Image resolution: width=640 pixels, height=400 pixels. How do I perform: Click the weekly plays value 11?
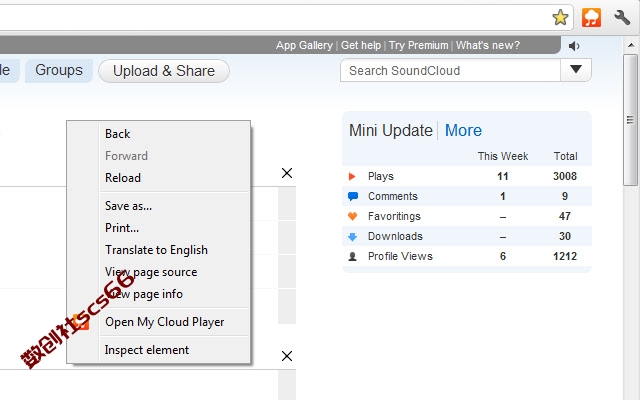pyautogui.click(x=503, y=176)
